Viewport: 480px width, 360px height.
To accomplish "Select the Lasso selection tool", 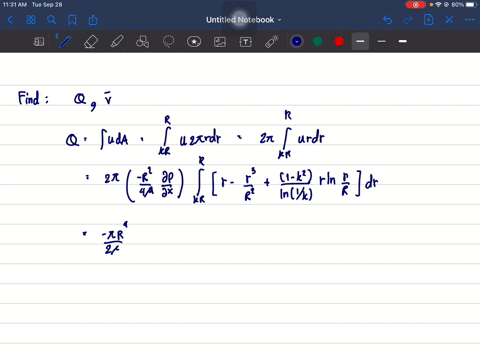I will [168, 42].
